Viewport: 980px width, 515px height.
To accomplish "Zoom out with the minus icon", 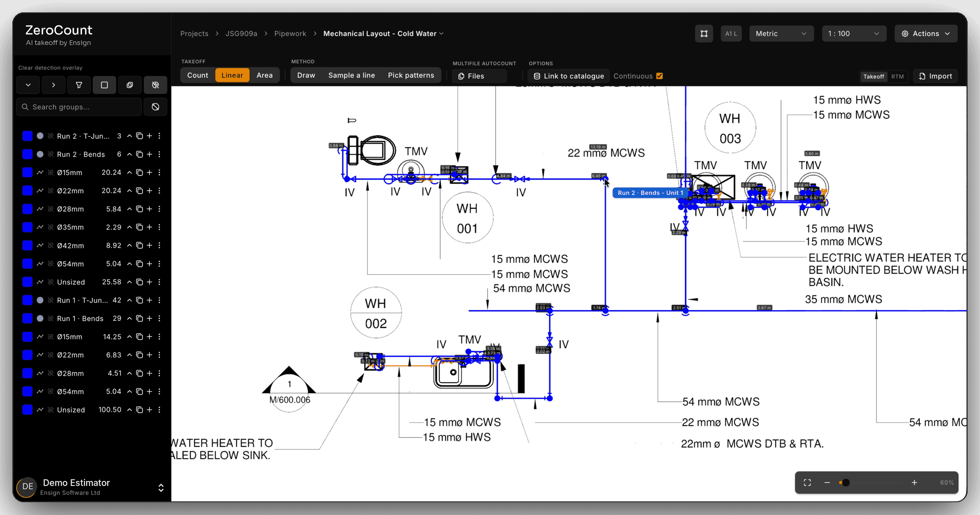I will [x=827, y=483].
